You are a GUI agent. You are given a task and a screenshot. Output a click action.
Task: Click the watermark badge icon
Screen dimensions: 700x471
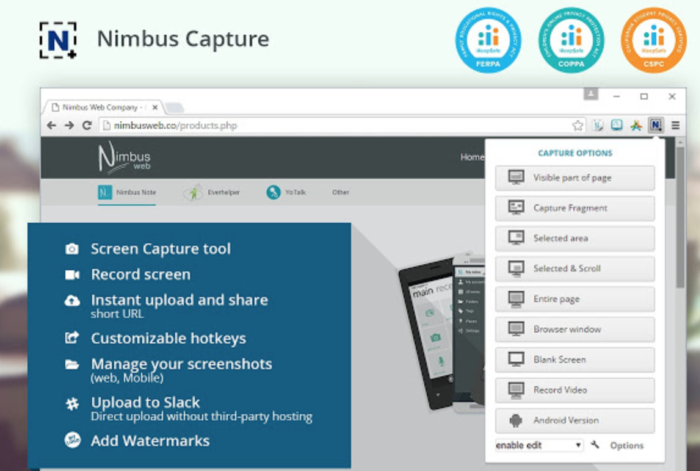pos(72,440)
